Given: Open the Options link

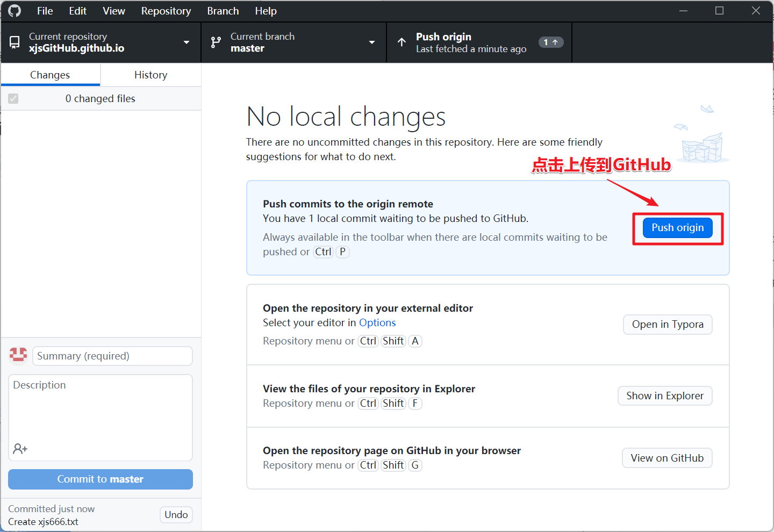Looking at the screenshot, I should (377, 322).
